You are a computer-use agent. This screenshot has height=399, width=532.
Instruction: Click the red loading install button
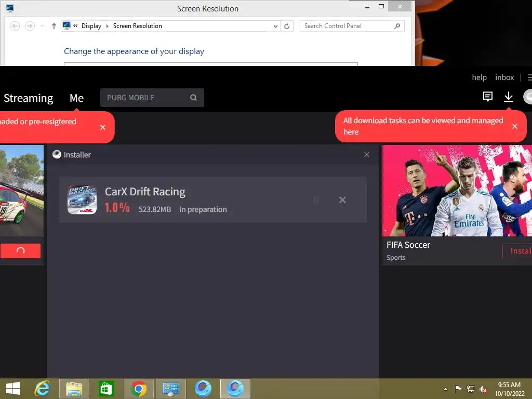tap(20, 251)
